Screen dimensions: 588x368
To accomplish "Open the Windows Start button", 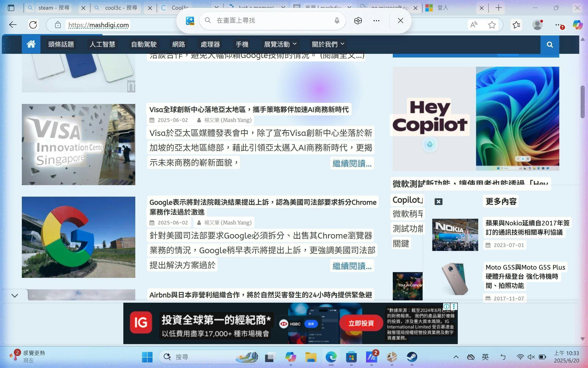I will pyautogui.click(x=147, y=357).
